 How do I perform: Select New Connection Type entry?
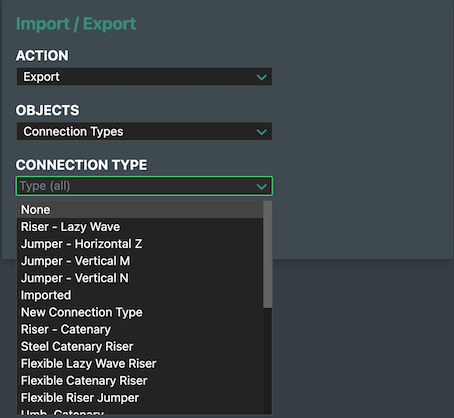140,312
